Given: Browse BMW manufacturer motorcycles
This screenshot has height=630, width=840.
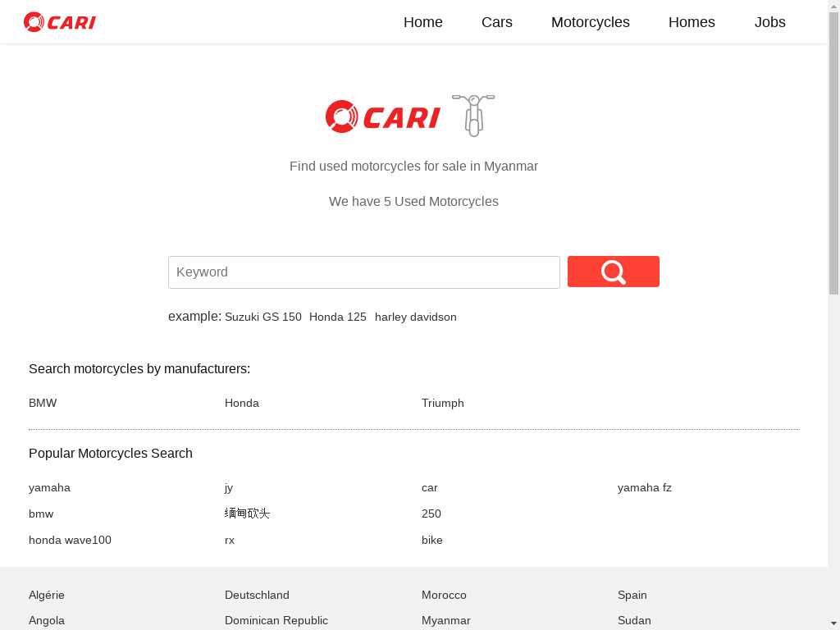Looking at the screenshot, I should coord(43,403).
